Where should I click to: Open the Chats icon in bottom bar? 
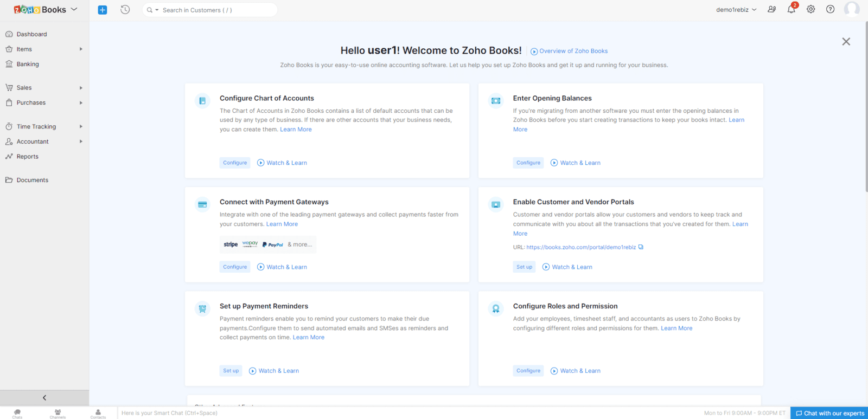pyautogui.click(x=17, y=413)
